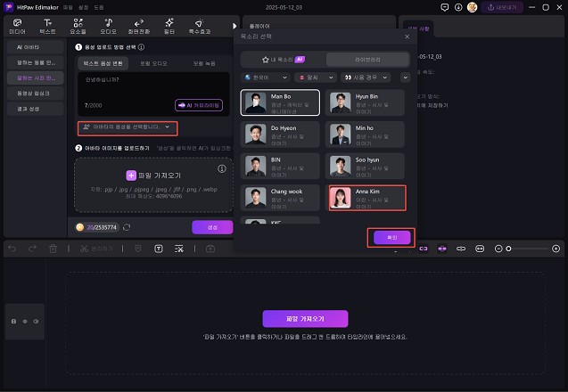
Task: Click the AI Copywriting button
Action: pos(199,105)
